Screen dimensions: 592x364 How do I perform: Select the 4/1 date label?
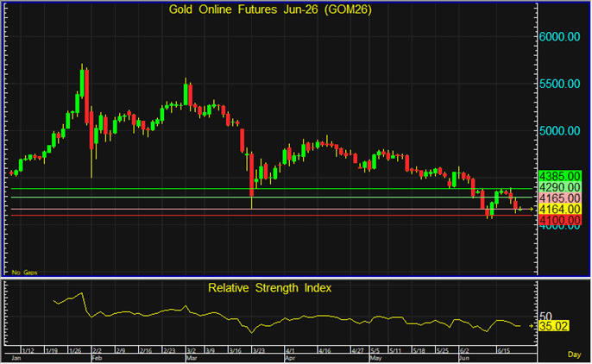pos(290,351)
